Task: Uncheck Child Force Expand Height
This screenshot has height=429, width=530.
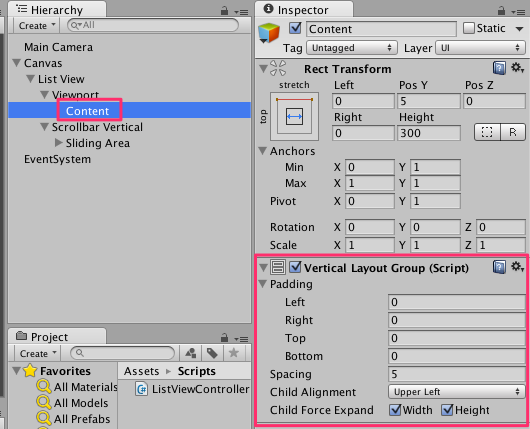Action: [x=447, y=410]
